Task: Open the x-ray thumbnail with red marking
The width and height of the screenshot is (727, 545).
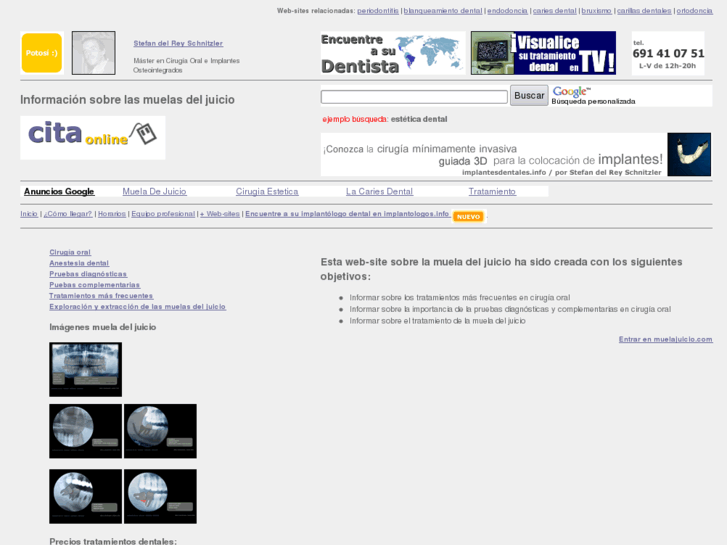Action: tap(160, 496)
